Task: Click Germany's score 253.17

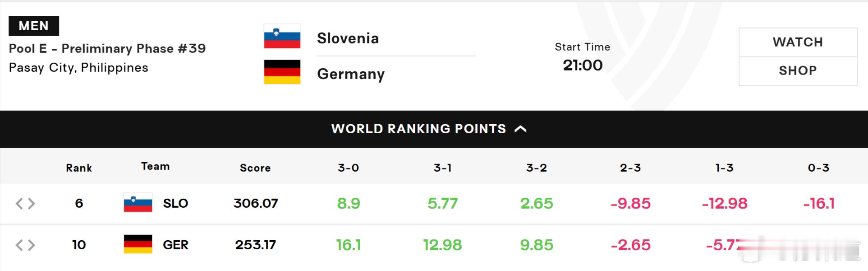Action: coord(255,245)
